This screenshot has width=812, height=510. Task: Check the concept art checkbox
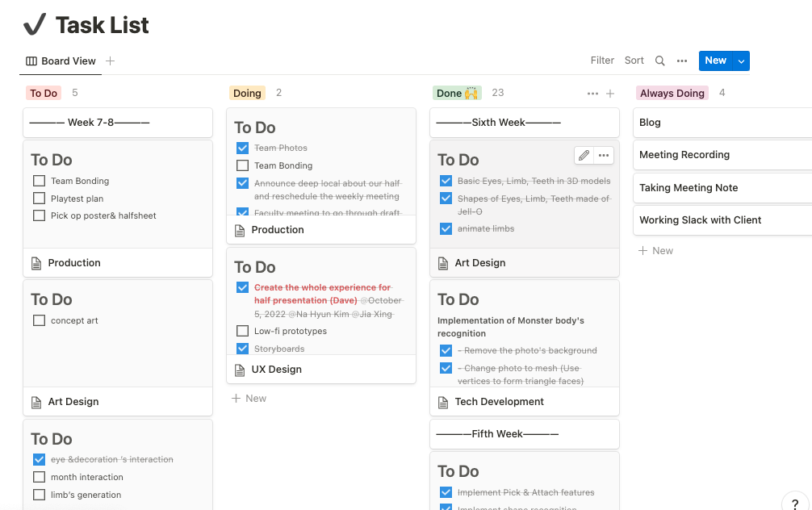pyautogui.click(x=39, y=320)
